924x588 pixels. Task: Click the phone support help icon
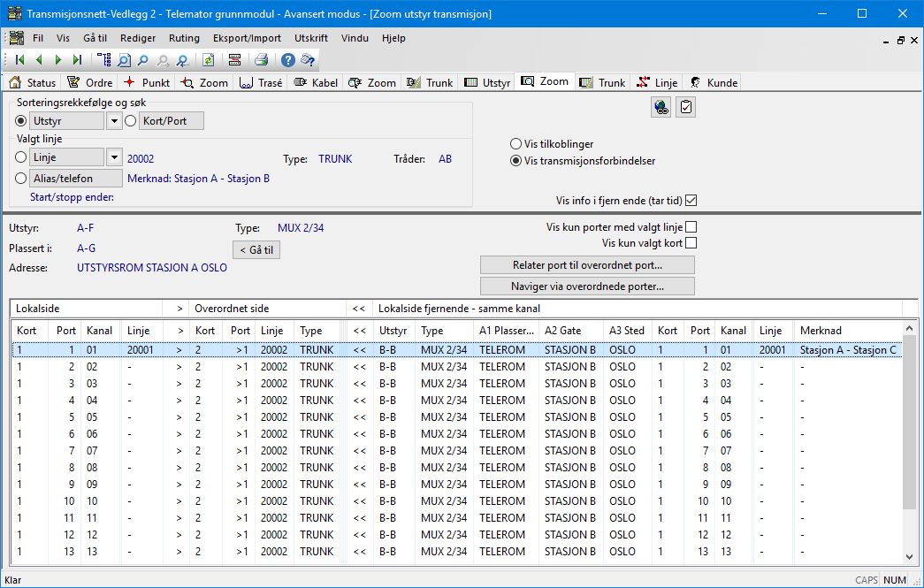coord(308,59)
